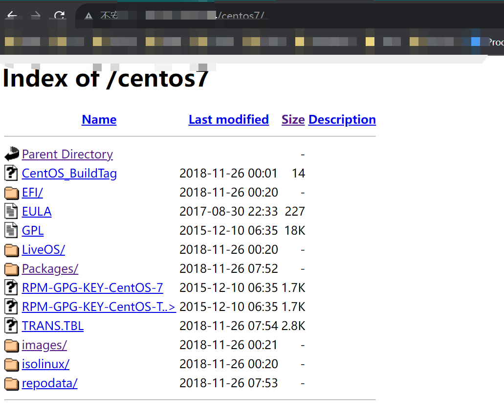Open the truncated RPM-GPG-KEY-CentOS-T..> file
This screenshot has width=504, height=420.
(x=99, y=307)
